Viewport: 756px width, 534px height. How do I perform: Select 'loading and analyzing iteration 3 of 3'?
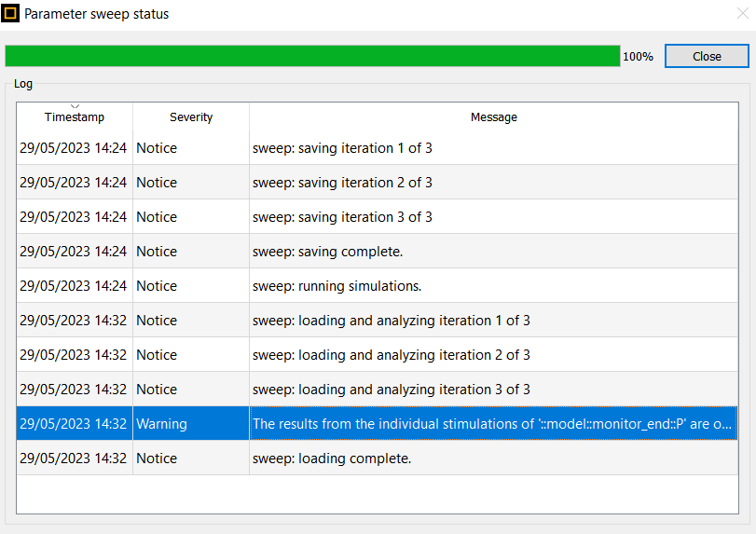point(377,389)
